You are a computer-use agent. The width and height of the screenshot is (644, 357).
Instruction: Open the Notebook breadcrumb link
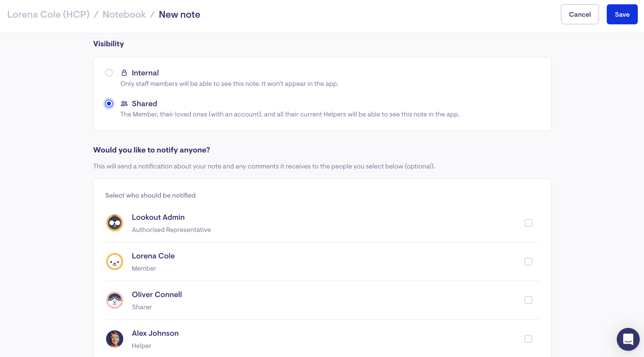click(124, 15)
